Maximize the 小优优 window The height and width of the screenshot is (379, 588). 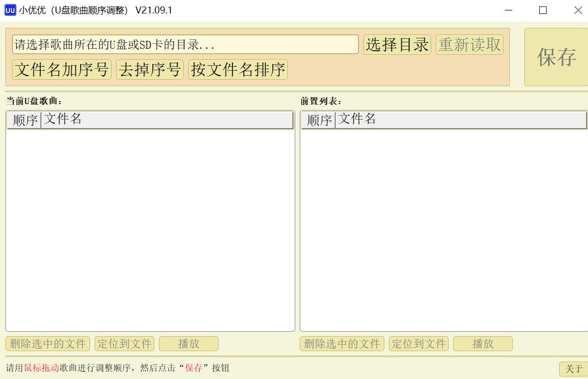tap(543, 10)
